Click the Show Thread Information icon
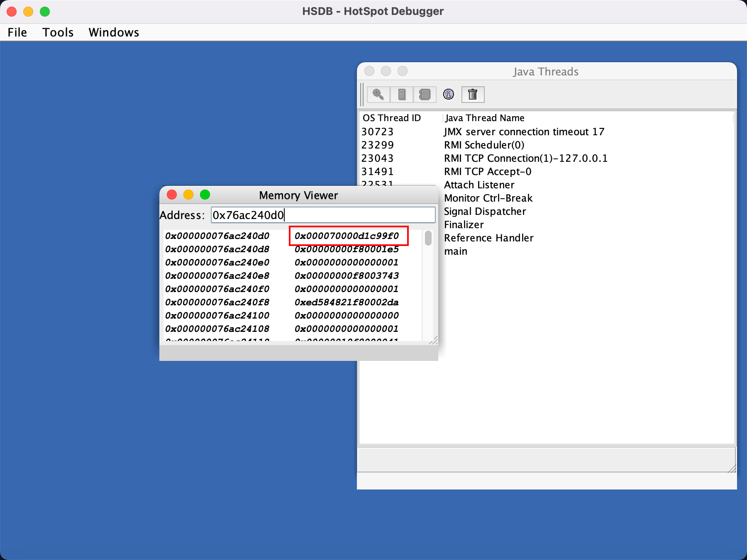 pyautogui.click(x=449, y=95)
